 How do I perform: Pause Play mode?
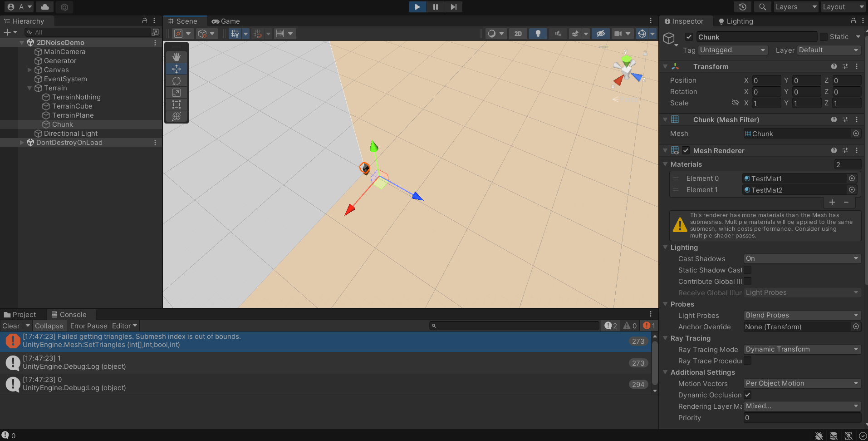(435, 7)
